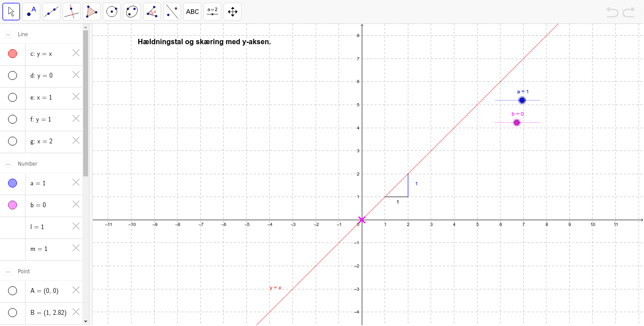Delete number b = 0
The height and width of the screenshot is (326, 644).
point(76,205)
